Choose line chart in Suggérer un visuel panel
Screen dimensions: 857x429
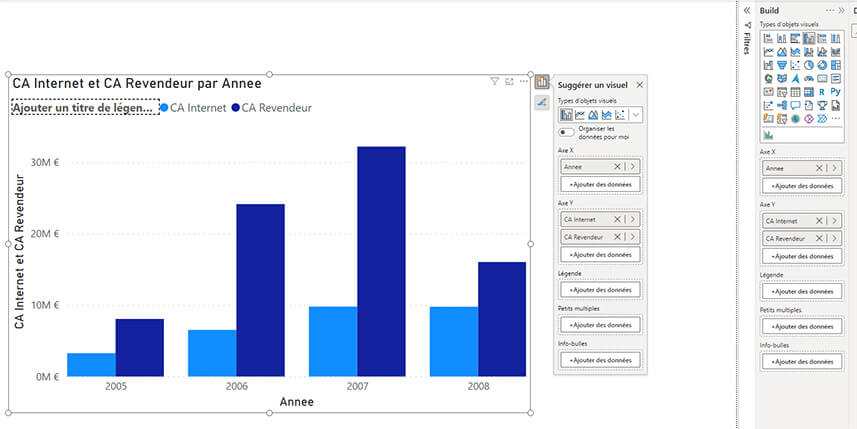tap(579, 115)
